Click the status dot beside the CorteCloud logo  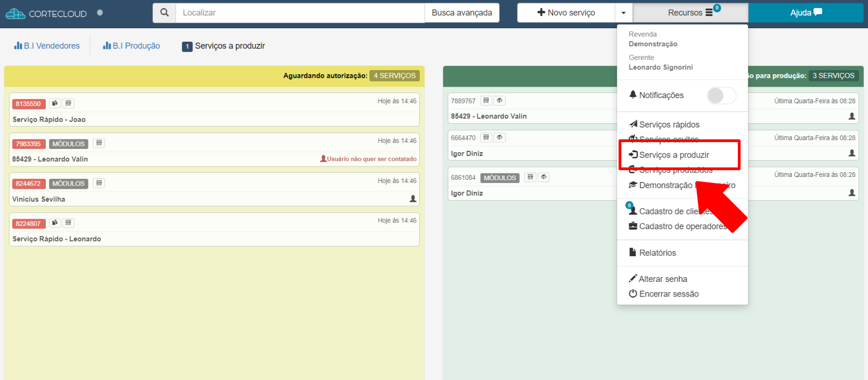(x=100, y=13)
